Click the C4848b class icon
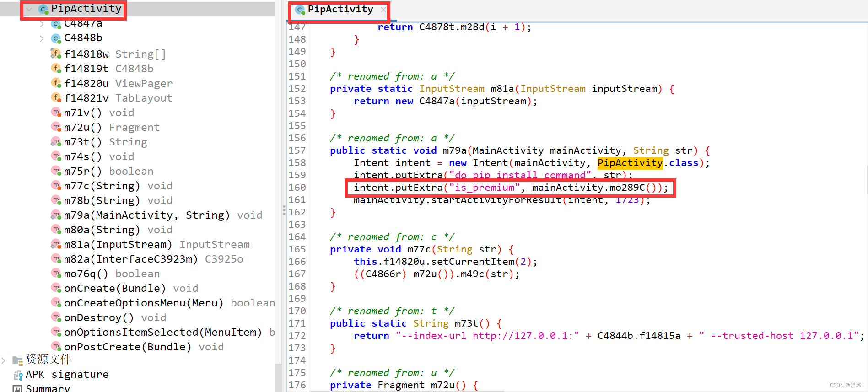The height and width of the screenshot is (392, 868). 56,38
